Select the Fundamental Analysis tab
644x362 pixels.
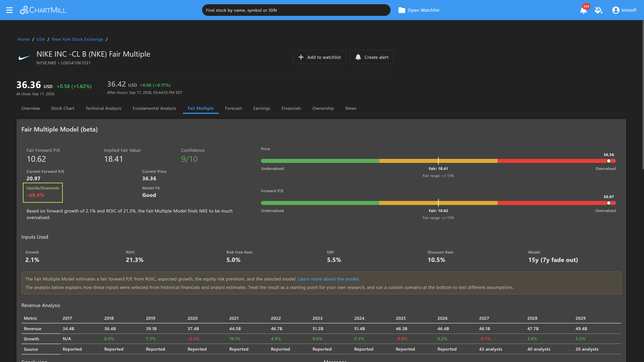tap(155, 108)
